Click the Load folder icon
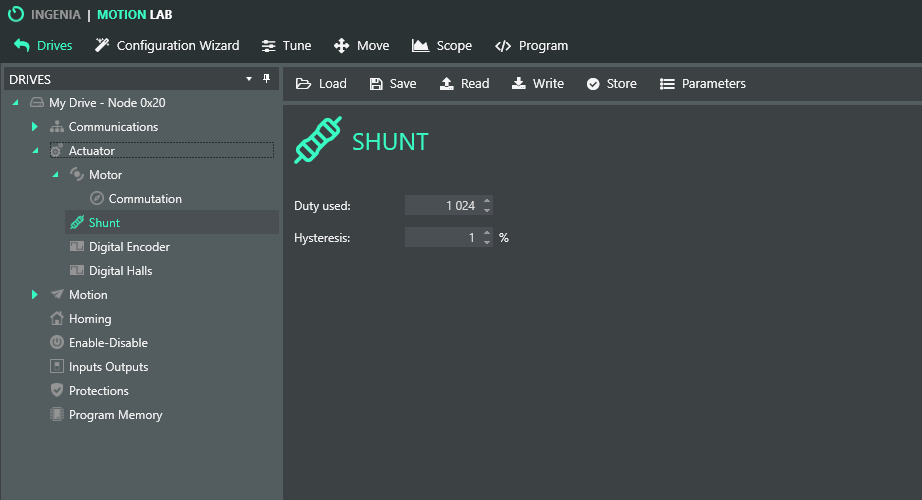 pyautogui.click(x=303, y=84)
